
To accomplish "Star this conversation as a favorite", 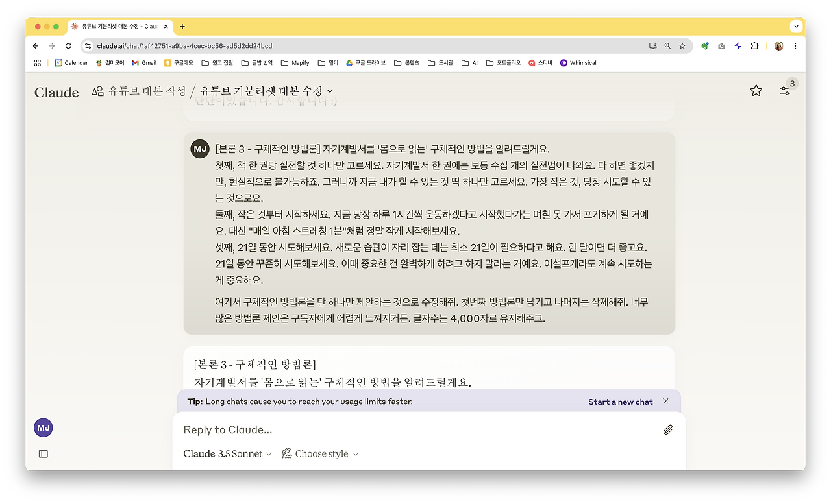I will [x=756, y=91].
